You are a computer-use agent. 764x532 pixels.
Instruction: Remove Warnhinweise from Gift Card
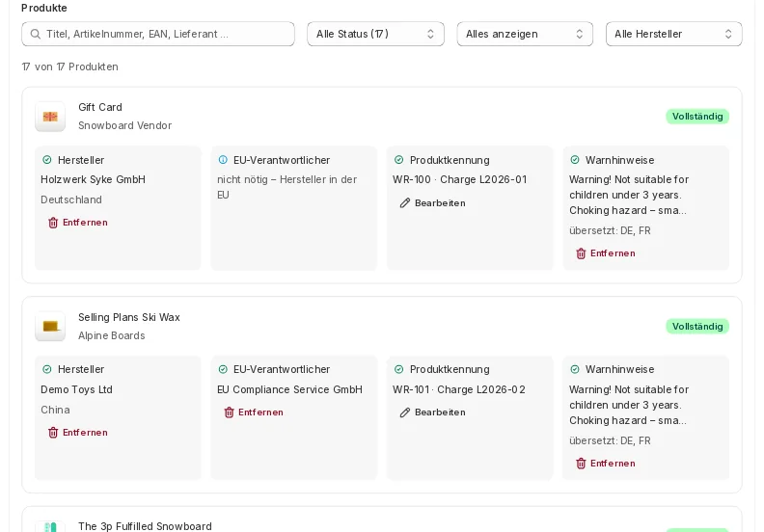pyautogui.click(x=606, y=253)
